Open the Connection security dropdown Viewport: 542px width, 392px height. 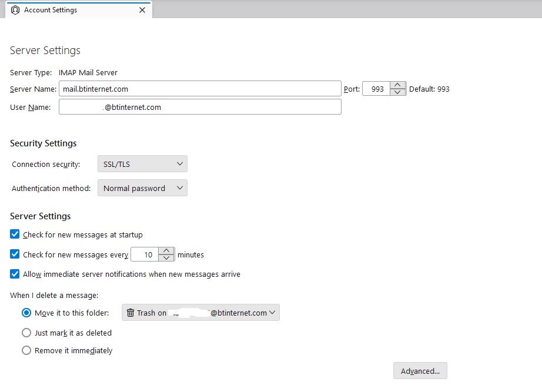point(142,164)
